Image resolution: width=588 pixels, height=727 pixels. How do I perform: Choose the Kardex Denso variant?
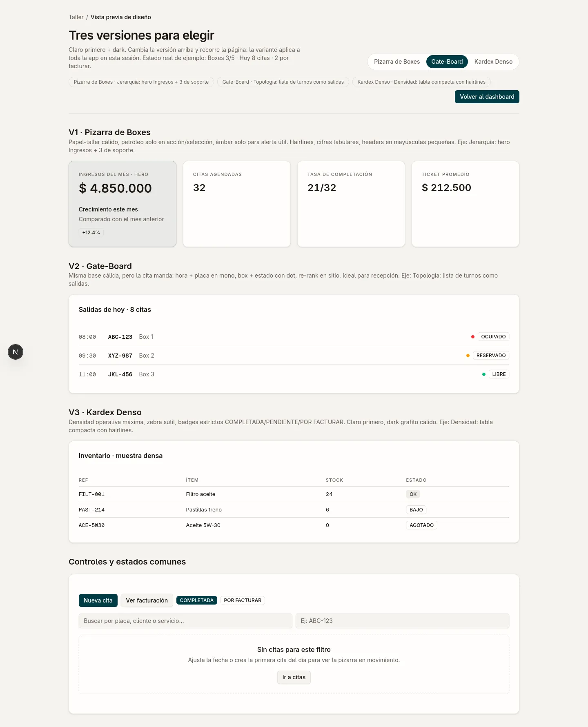coord(493,62)
